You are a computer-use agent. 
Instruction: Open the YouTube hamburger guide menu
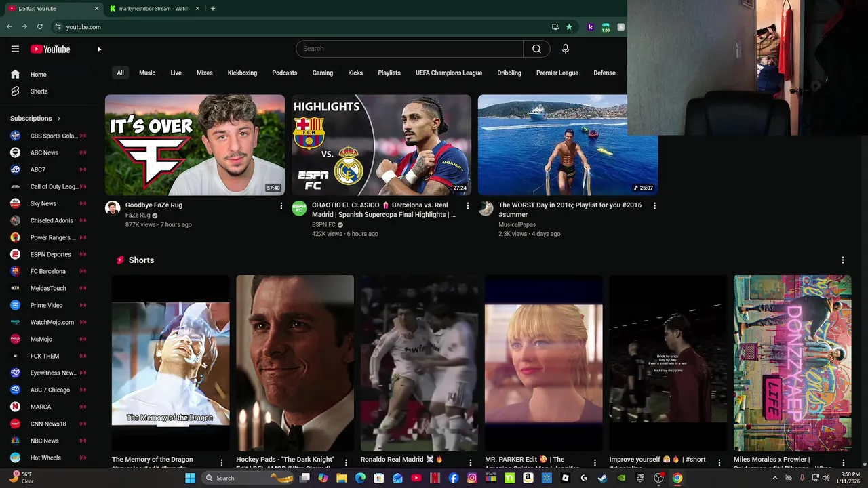pyautogui.click(x=15, y=49)
